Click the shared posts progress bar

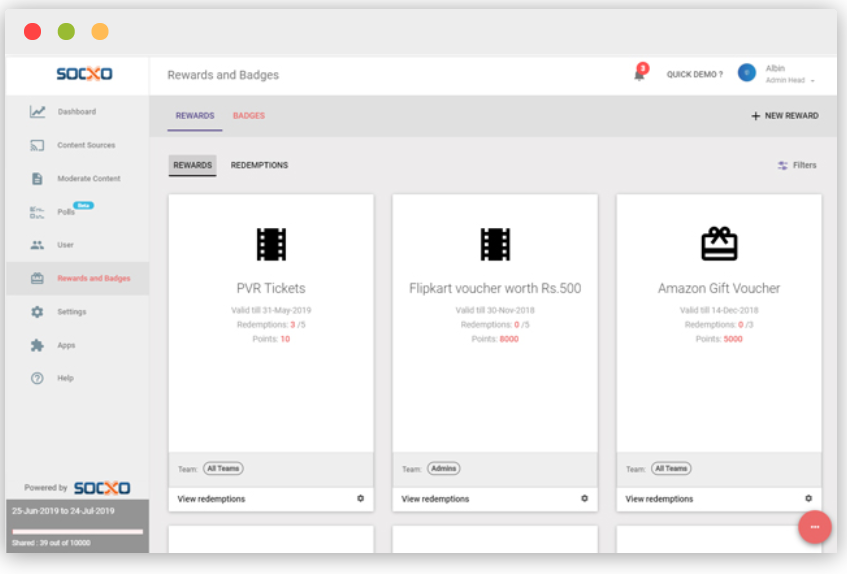pos(77,532)
